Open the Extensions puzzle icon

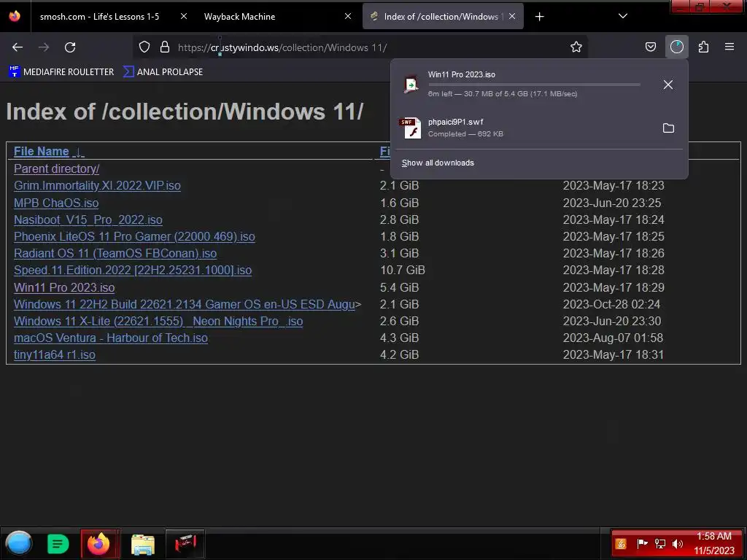click(x=703, y=47)
